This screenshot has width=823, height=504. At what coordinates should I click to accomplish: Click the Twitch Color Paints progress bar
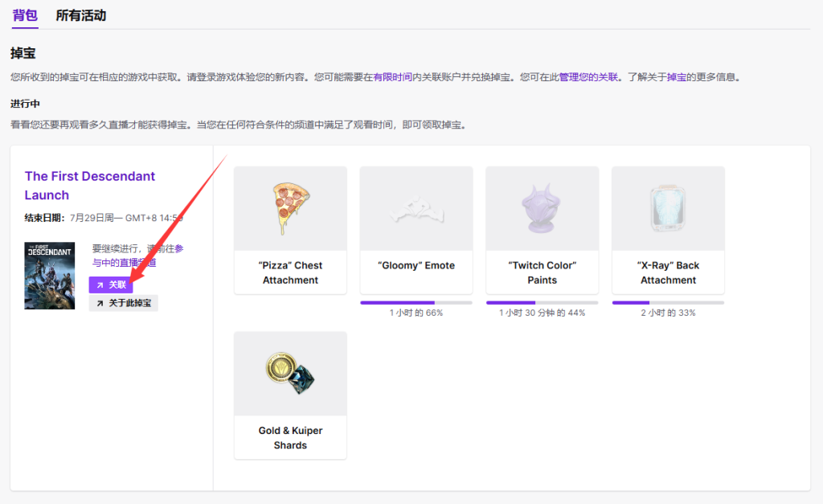coord(543,302)
